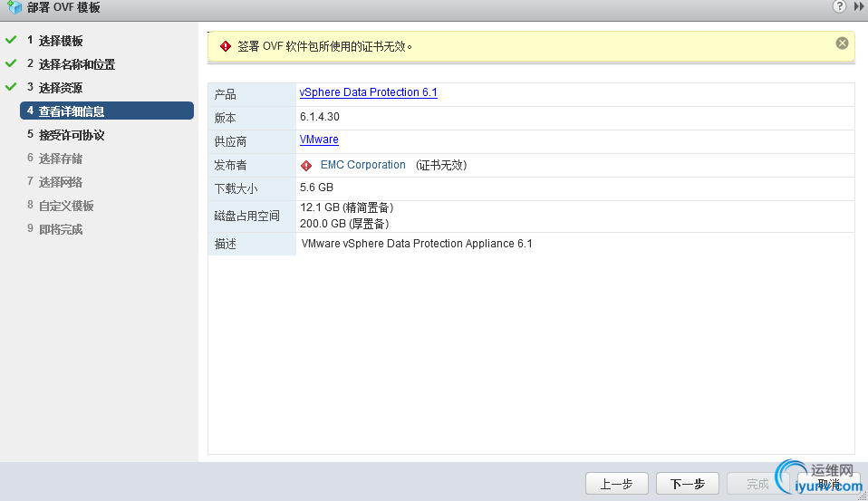
Task: Click the red warning icon in the banner
Action: click(x=226, y=46)
